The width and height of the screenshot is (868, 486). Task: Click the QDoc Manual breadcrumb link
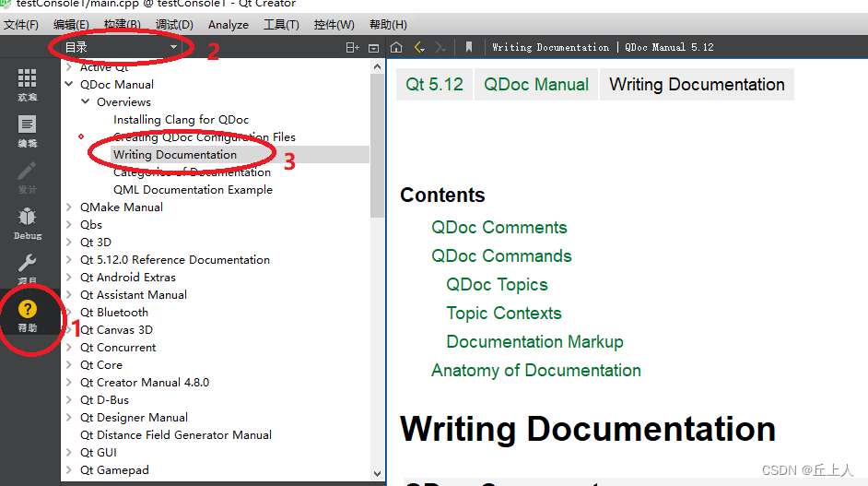pyautogui.click(x=536, y=84)
